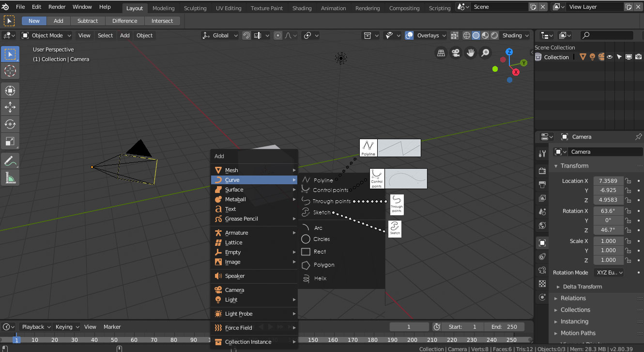This screenshot has width=644, height=352.
Task: Pin the properties editor context
Action: tap(638, 137)
